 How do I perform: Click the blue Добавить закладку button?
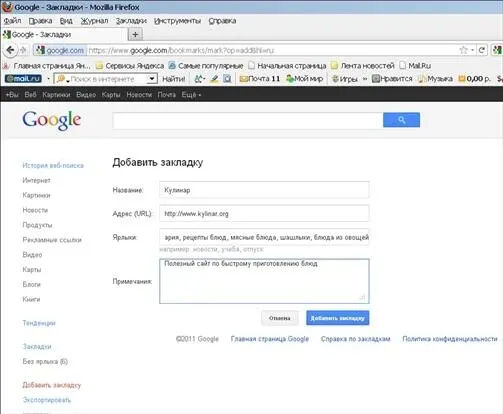(x=337, y=318)
